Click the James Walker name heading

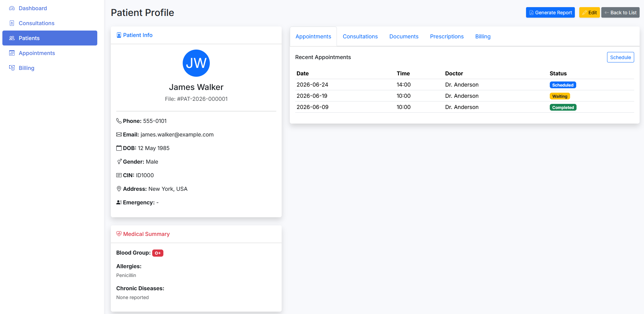[196, 87]
